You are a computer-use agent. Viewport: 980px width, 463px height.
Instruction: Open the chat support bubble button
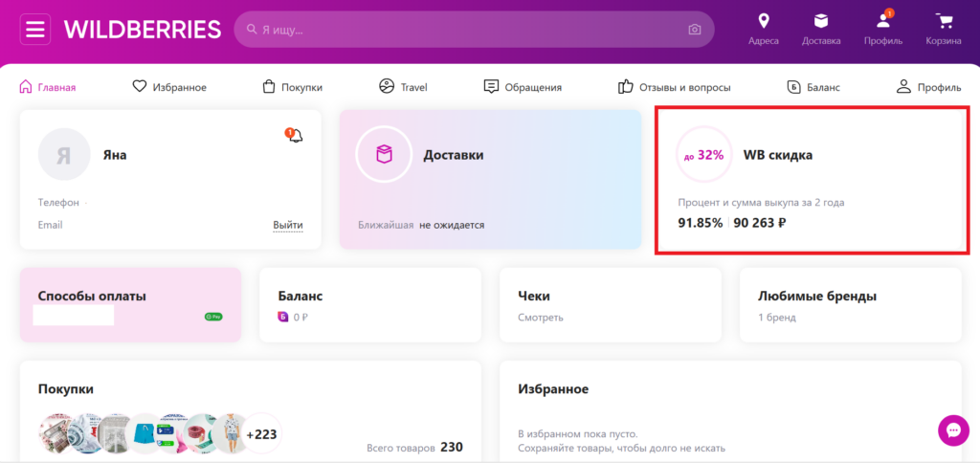954,430
